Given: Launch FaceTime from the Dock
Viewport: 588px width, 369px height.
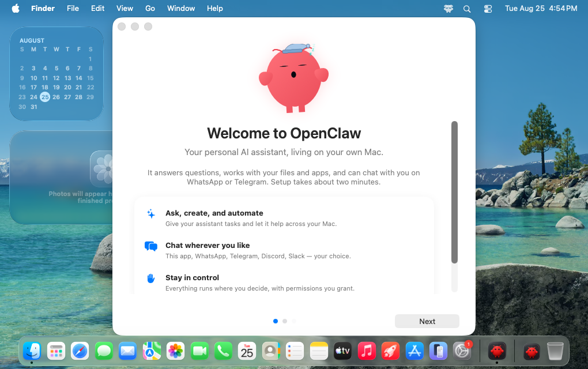Looking at the screenshot, I should tap(199, 351).
